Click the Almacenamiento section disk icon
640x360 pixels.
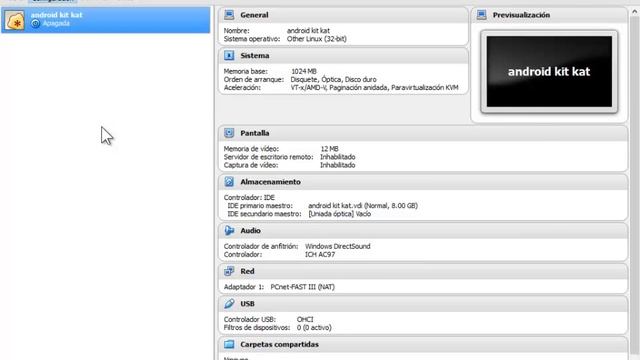coord(229,182)
